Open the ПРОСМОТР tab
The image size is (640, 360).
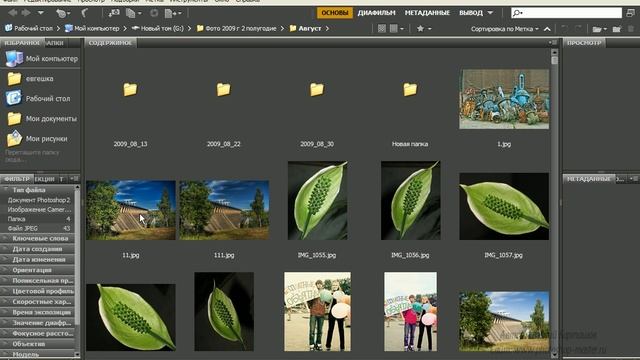click(x=584, y=42)
